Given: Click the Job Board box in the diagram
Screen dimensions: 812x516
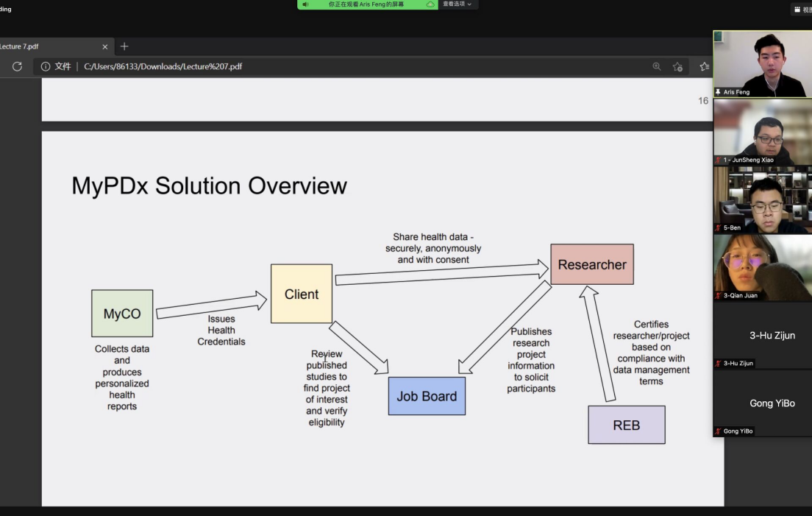Looking at the screenshot, I should 427,396.
